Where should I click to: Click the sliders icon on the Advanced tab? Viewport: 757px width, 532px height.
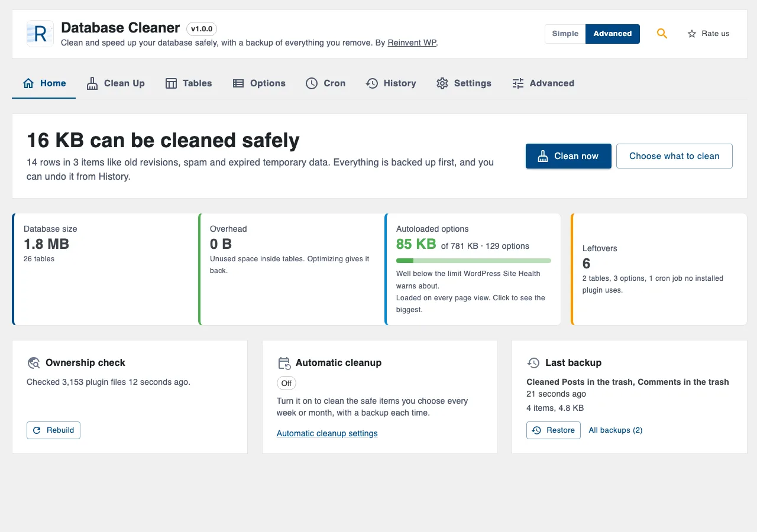(x=518, y=83)
